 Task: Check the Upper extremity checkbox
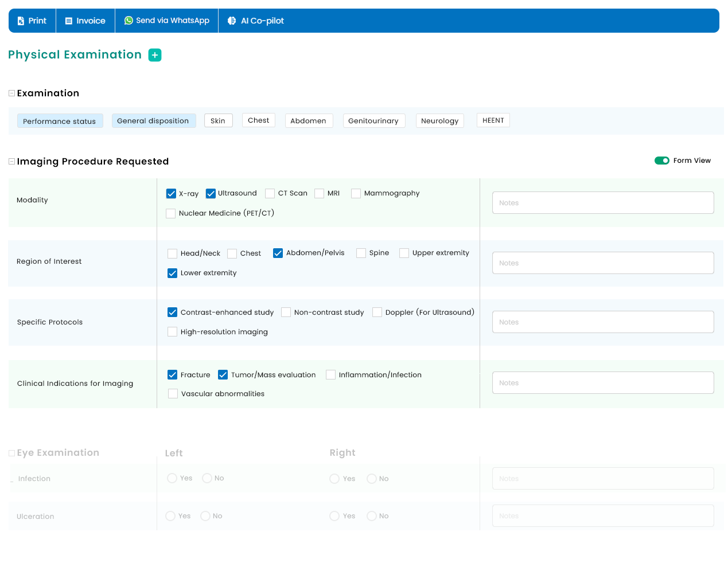[x=404, y=253]
